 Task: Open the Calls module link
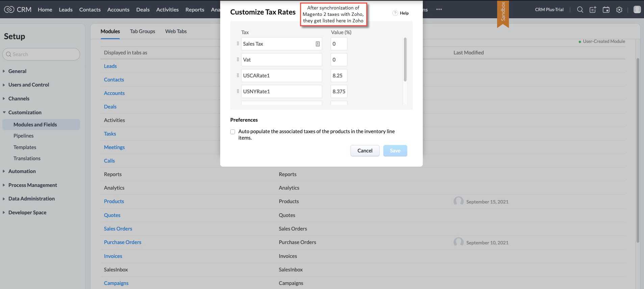(x=109, y=161)
